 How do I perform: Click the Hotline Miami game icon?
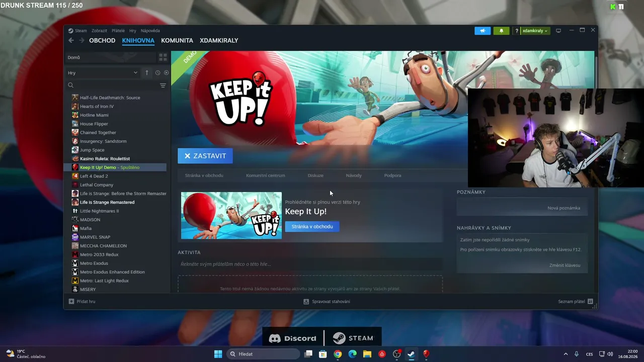pos(75,115)
